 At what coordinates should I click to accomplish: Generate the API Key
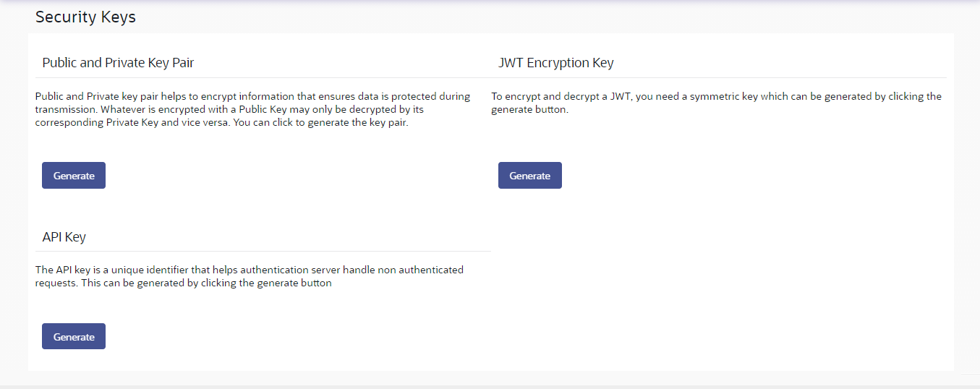[74, 337]
